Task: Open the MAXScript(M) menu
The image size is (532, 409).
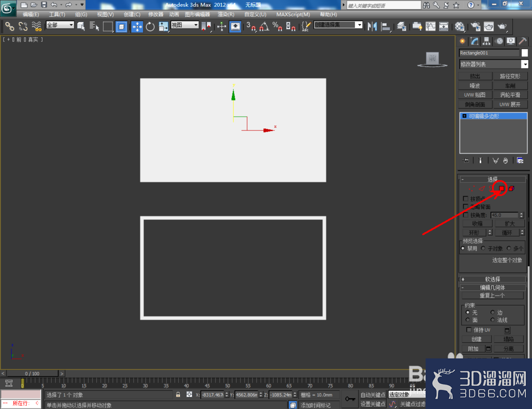Action: click(293, 14)
